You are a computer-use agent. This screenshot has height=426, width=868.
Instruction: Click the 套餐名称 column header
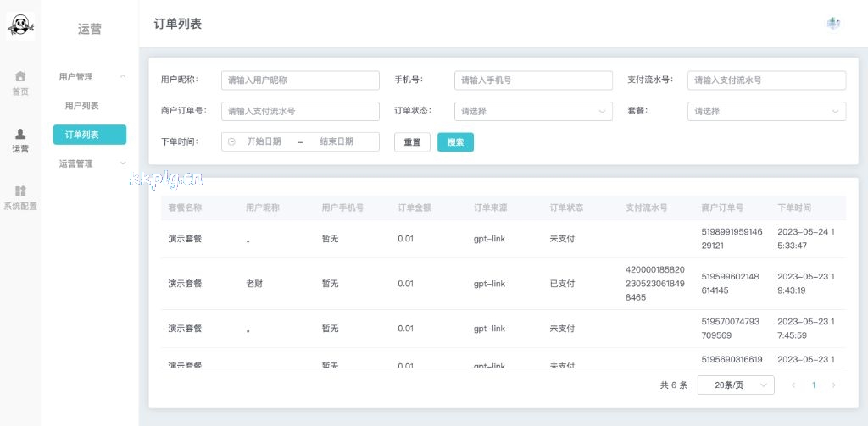185,208
